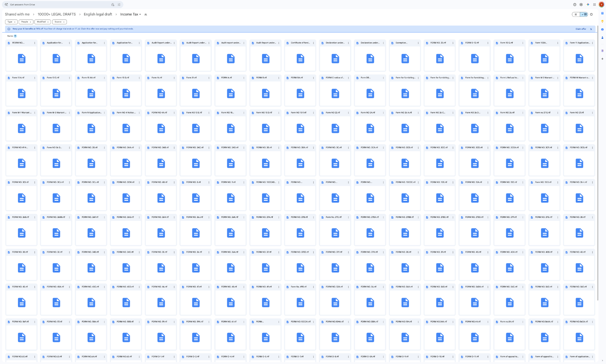This screenshot has width=606, height=364.
Task: Expand the People filter dropdown
Action: (x=26, y=22)
